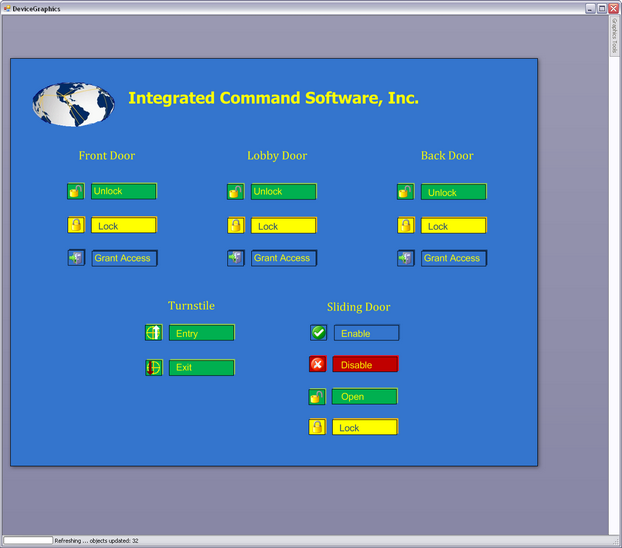Click the Turnstile Exit button
Viewport: 622px width, 548px height.
tap(202, 367)
